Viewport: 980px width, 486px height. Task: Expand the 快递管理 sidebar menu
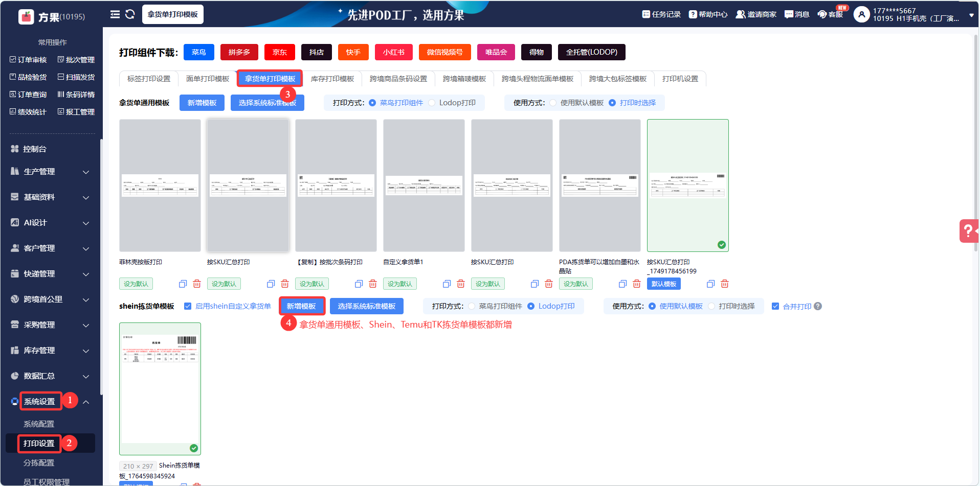point(50,274)
